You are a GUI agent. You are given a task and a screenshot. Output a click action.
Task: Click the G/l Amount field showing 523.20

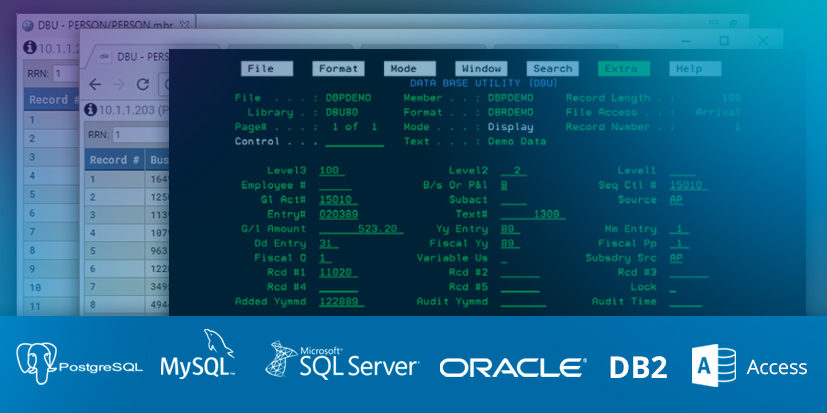(360, 229)
